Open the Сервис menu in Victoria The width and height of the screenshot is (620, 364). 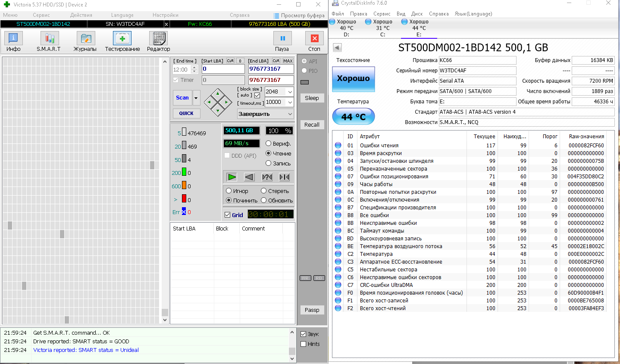coord(41,15)
